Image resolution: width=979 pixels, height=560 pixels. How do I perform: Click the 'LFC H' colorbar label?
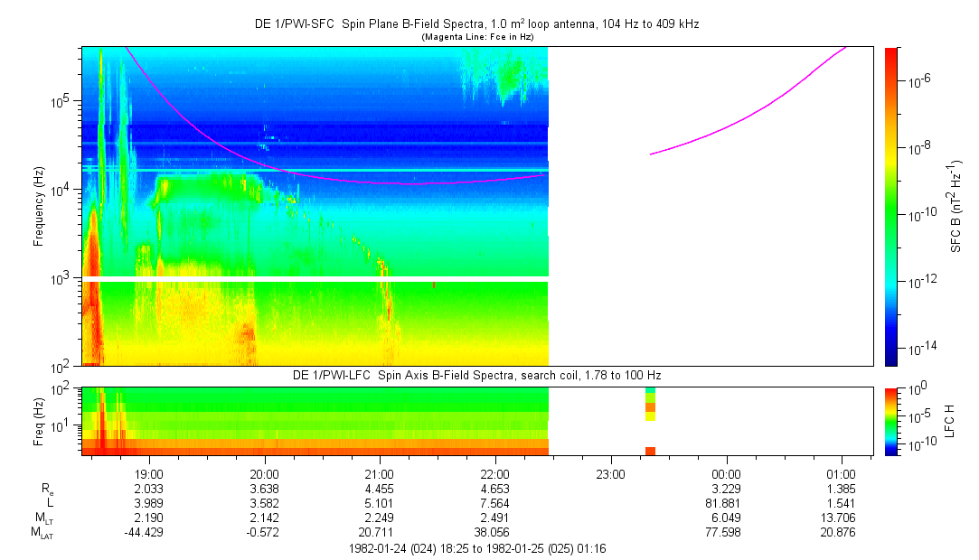[950, 421]
